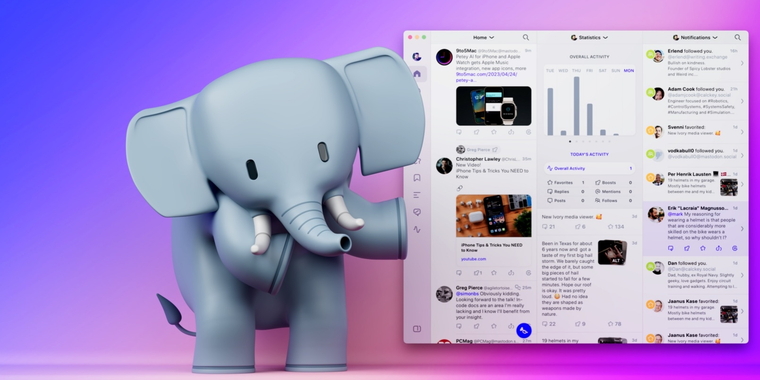
Task: Boost the 9to5Mac post
Action: coord(476,132)
